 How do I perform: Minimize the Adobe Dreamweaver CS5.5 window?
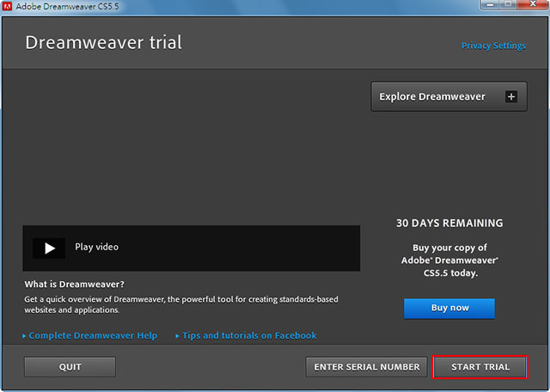pos(490,4)
